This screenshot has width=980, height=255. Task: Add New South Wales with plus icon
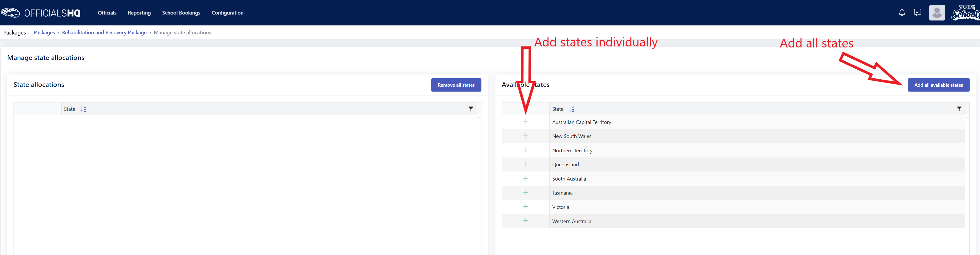click(526, 136)
